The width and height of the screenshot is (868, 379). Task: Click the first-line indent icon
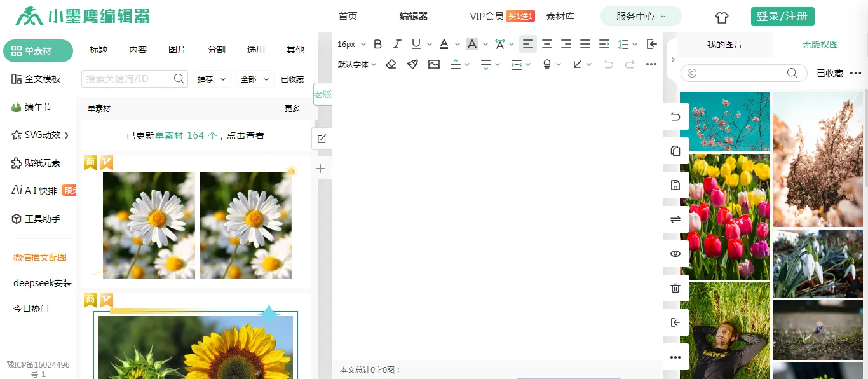(604, 44)
